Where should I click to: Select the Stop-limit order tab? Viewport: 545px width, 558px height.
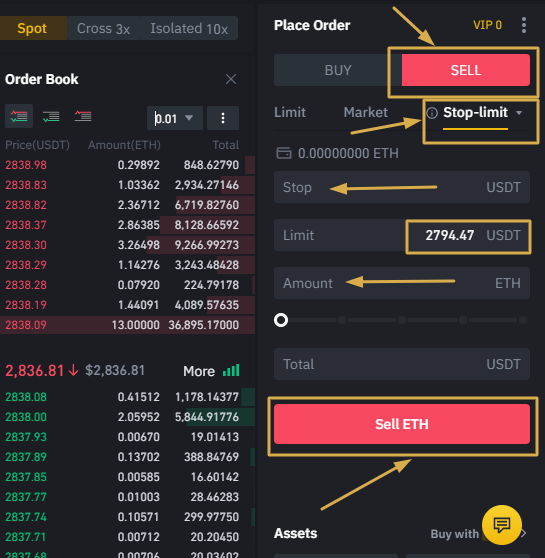point(475,112)
